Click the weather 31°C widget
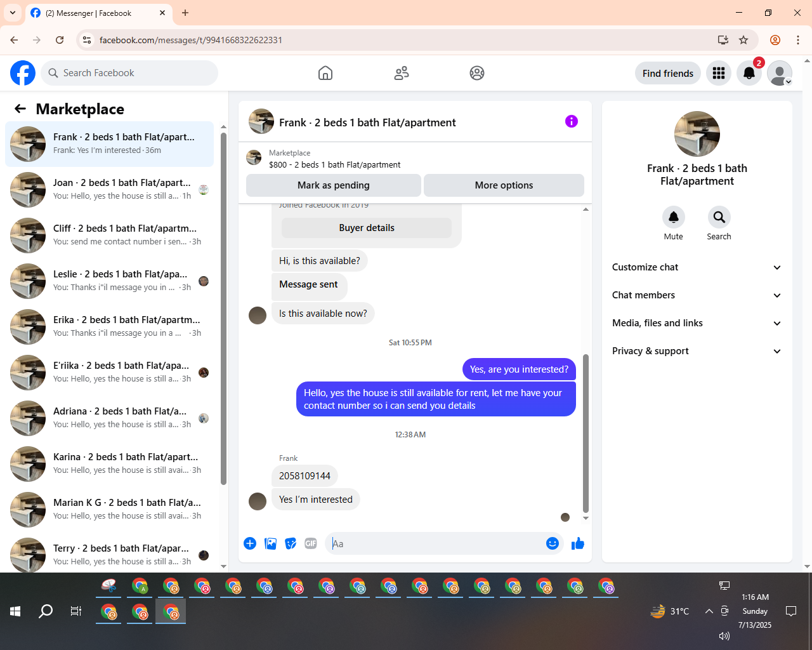Screen dimensions: 812x650 (670, 611)
